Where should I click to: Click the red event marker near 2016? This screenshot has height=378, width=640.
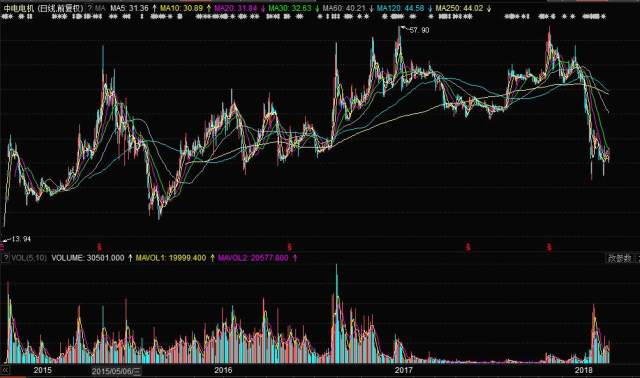click(x=289, y=247)
